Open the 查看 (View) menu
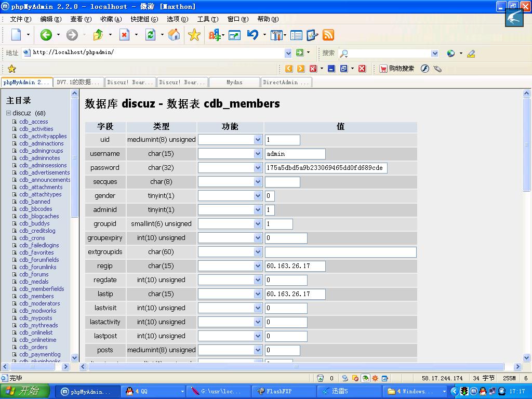Image resolution: width=532 pixels, height=399 pixels. 81,19
